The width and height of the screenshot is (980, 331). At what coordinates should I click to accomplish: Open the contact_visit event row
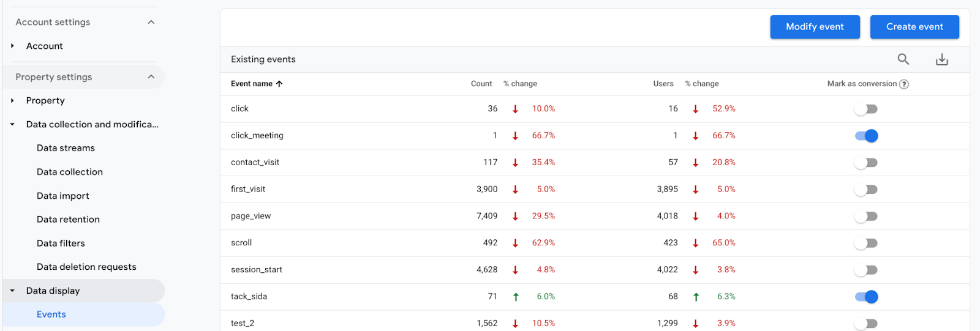[255, 162]
